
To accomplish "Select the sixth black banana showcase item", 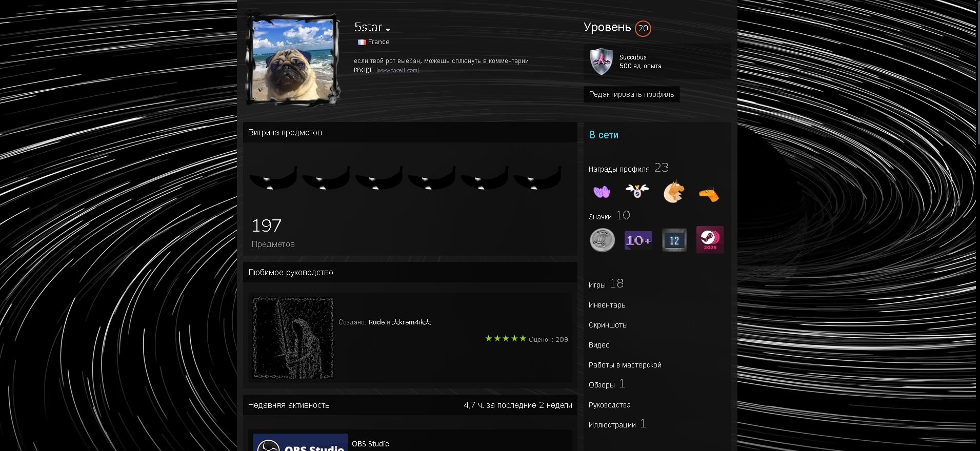I will coord(537,178).
